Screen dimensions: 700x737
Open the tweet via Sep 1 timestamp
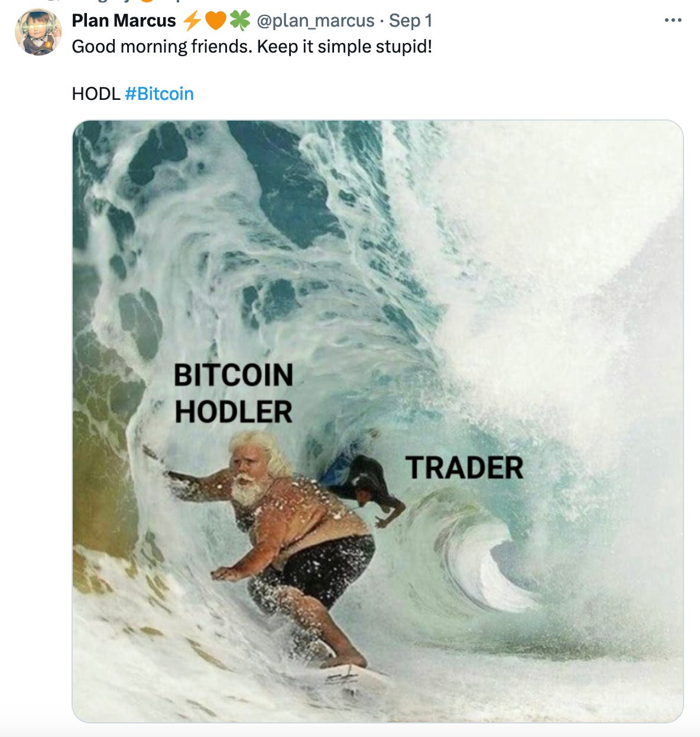click(410, 21)
